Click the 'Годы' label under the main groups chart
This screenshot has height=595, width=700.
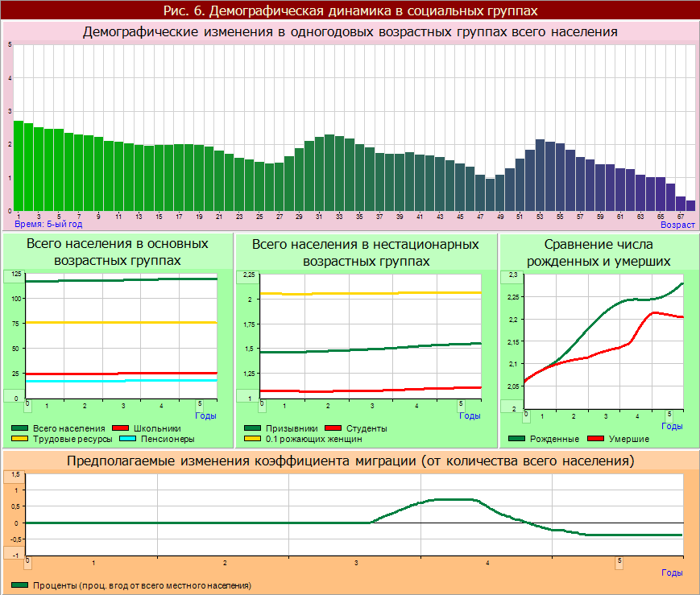(205, 415)
